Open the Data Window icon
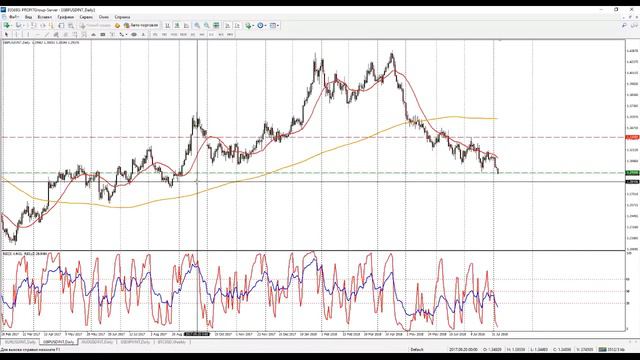640x360 pixels. [x=43, y=25]
